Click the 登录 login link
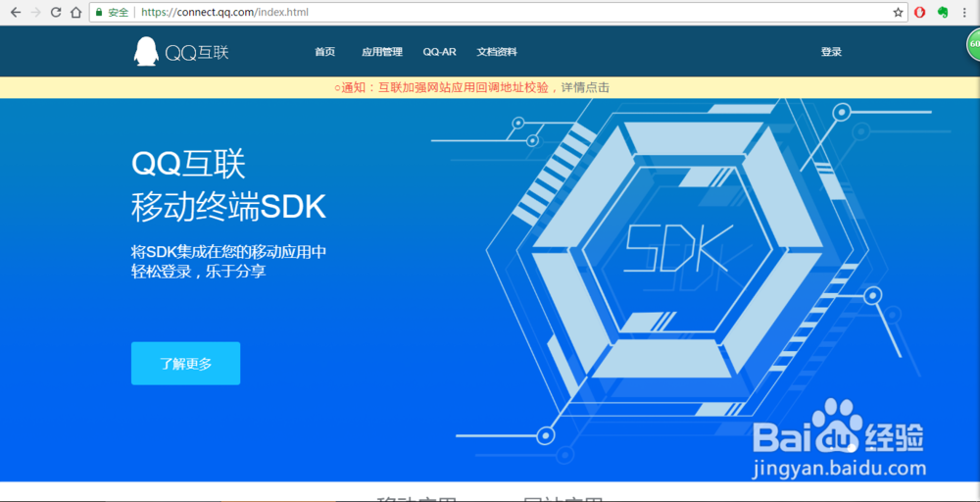Image resolution: width=980 pixels, height=502 pixels. coord(831,52)
